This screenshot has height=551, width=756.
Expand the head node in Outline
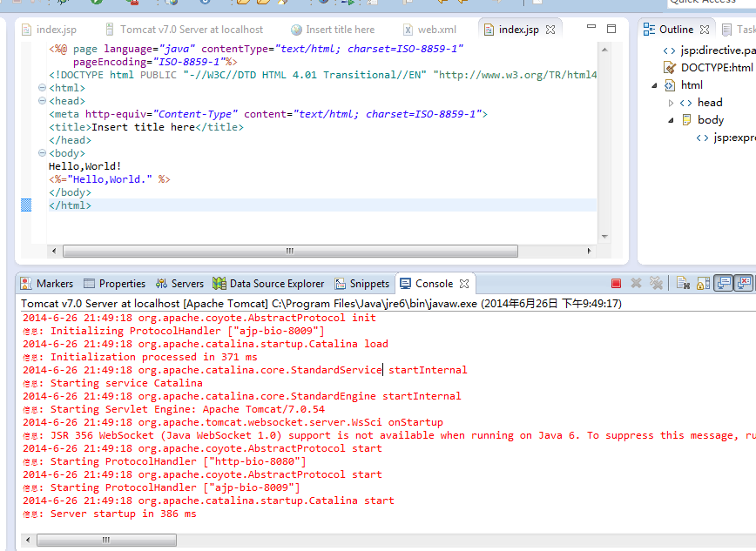click(671, 103)
